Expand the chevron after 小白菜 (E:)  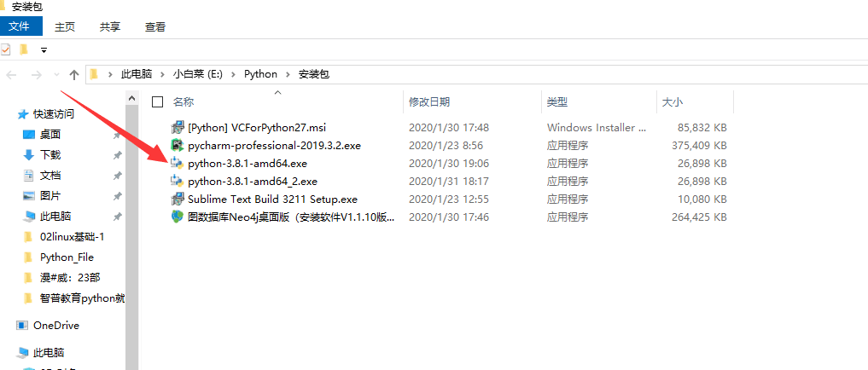click(233, 74)
